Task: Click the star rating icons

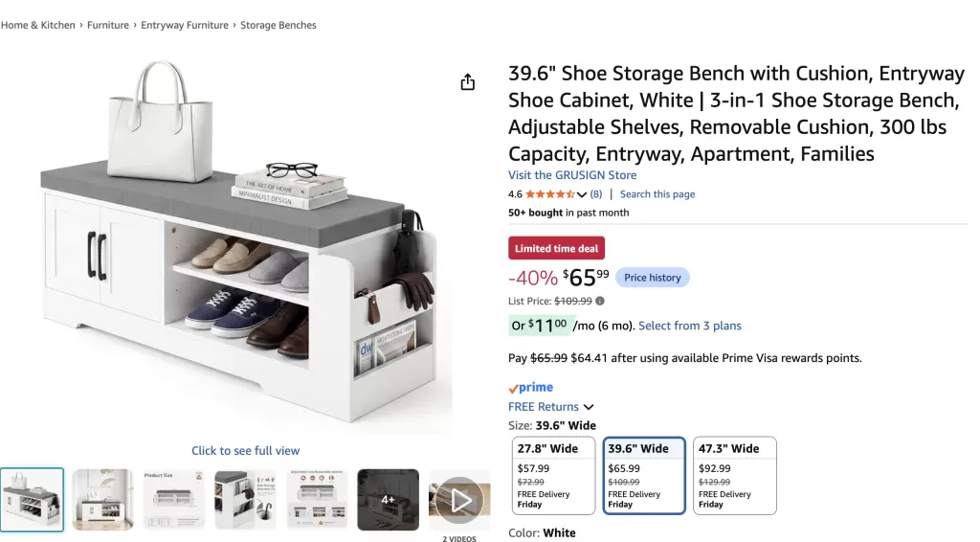Action: point(550,194)
